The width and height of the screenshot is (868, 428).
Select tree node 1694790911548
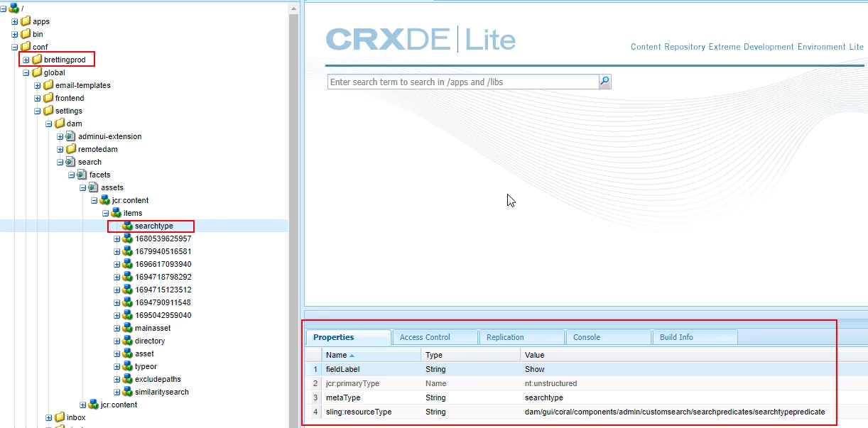[163, 302]
